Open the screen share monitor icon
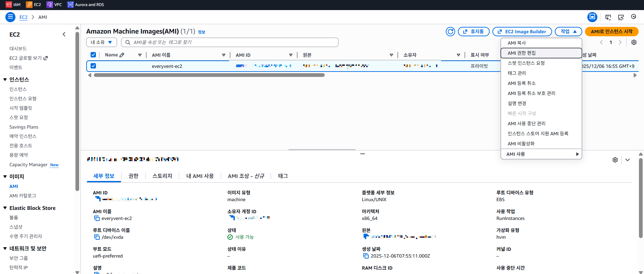The height and width of the screenshot is (274, 644). point(621,17)
